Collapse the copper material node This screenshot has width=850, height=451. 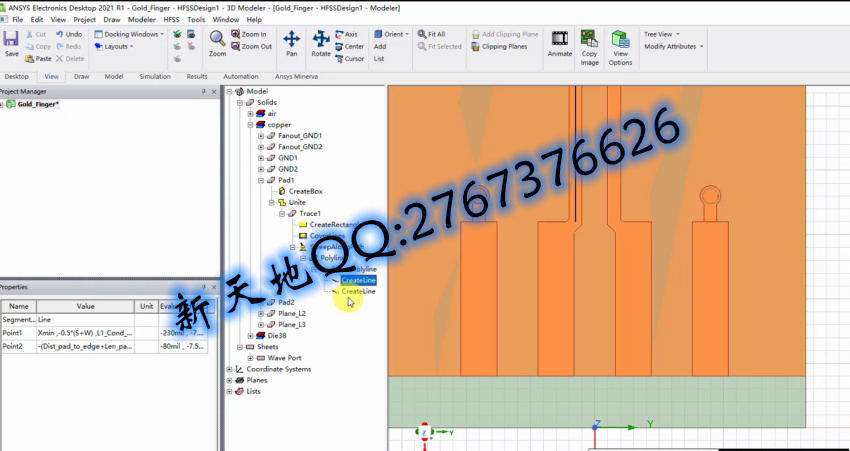tap(250, 125)
